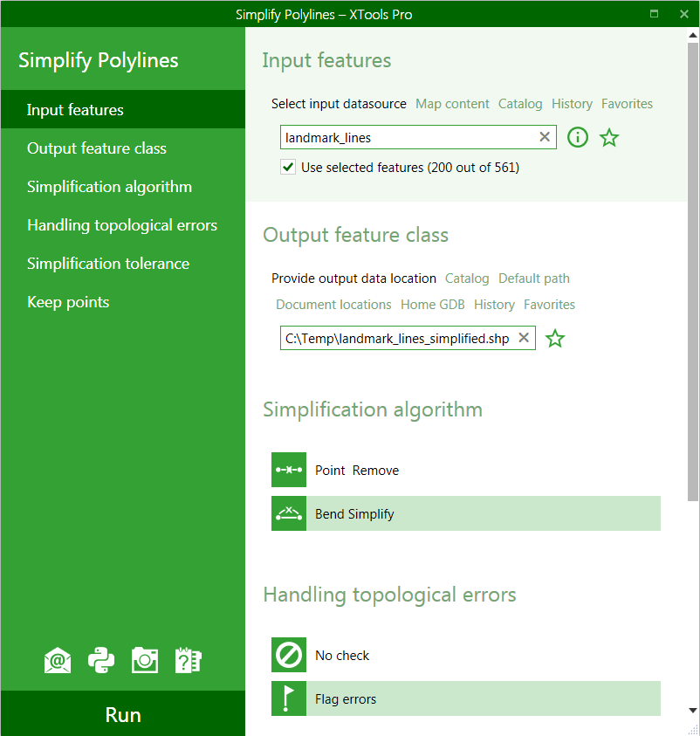Toggle Use selected features checkbox
The height and width of the screenshot is (736, 700).
click(288, 167)
